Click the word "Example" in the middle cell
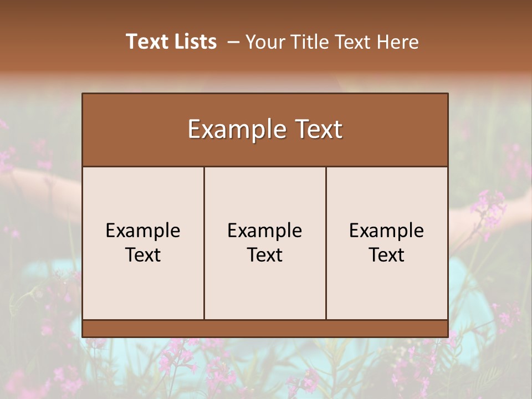Screen dimensions: 532x399 click(x=265, y=231)
